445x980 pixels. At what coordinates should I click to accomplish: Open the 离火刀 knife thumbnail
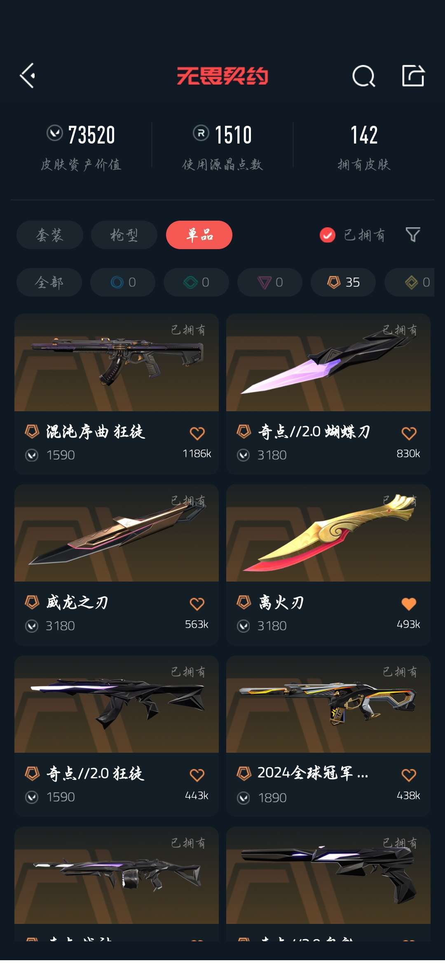tap(328, 533)
